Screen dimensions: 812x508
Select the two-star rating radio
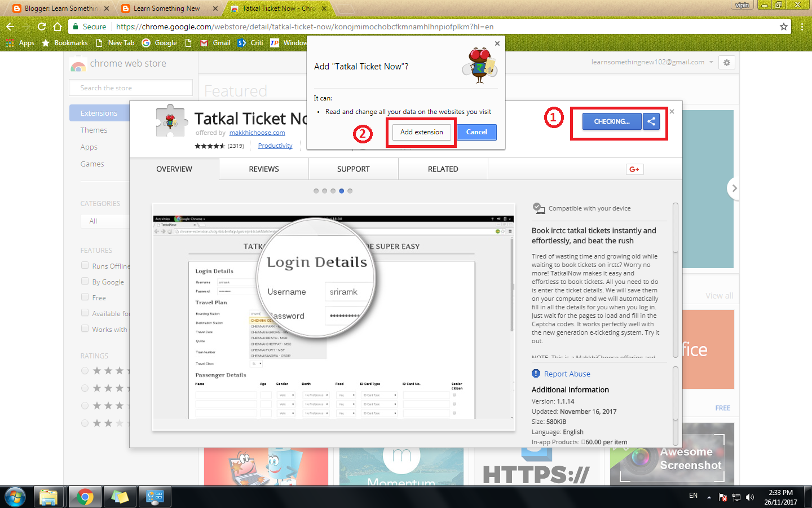(x=85, y=423)
